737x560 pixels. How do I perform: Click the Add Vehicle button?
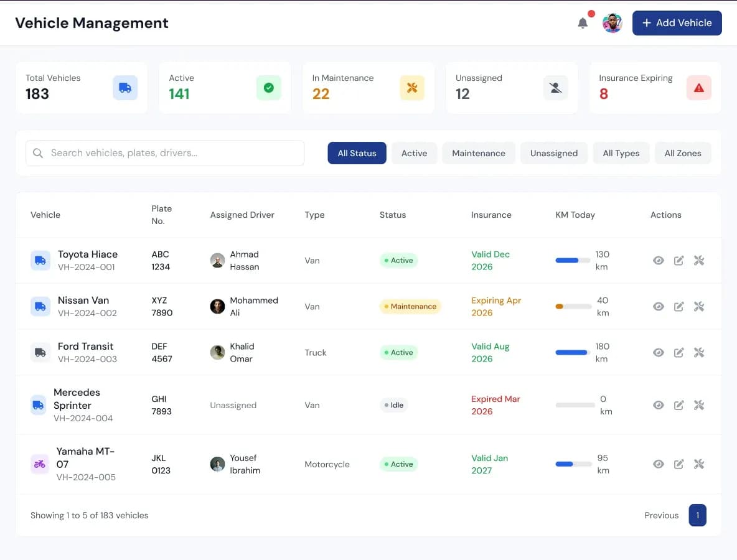coord(677,22)
